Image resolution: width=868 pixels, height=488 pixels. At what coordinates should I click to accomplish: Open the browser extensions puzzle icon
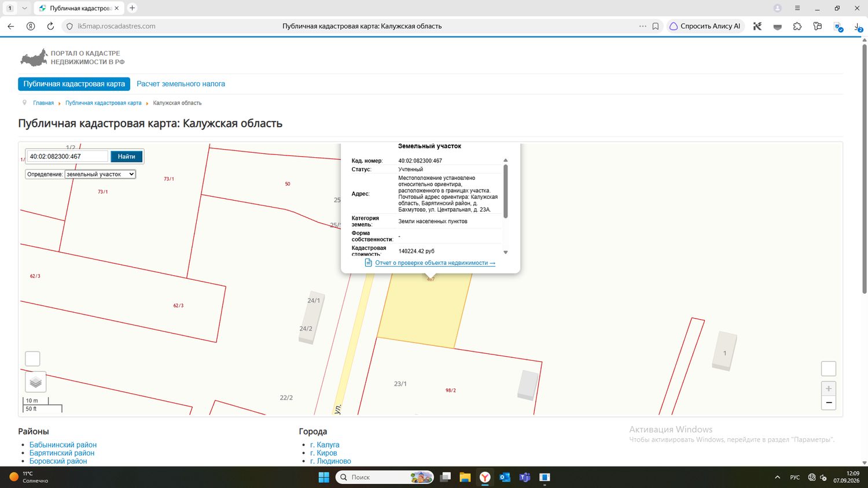tap(797, 26)
